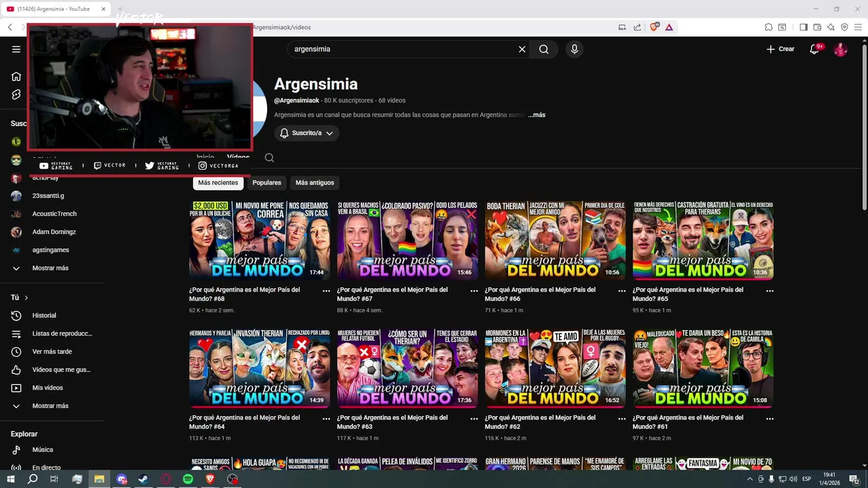Start voice search with microphone icon

point(574,49)
